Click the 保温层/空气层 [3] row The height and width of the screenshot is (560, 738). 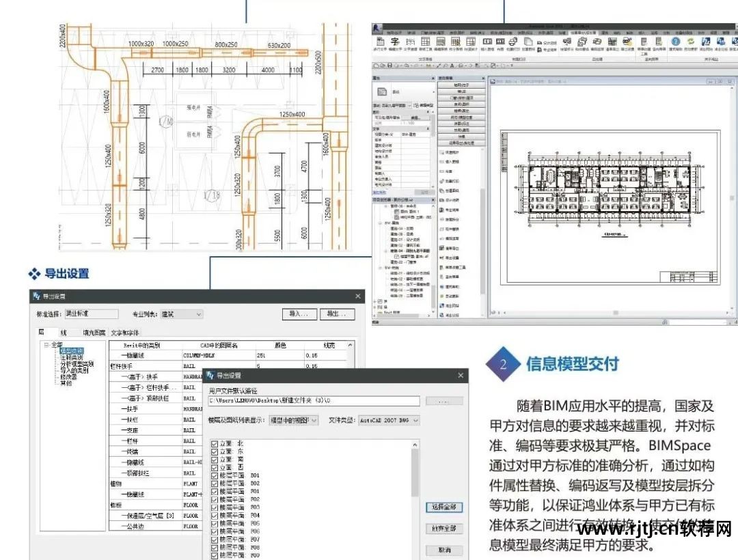click(146, 516)
